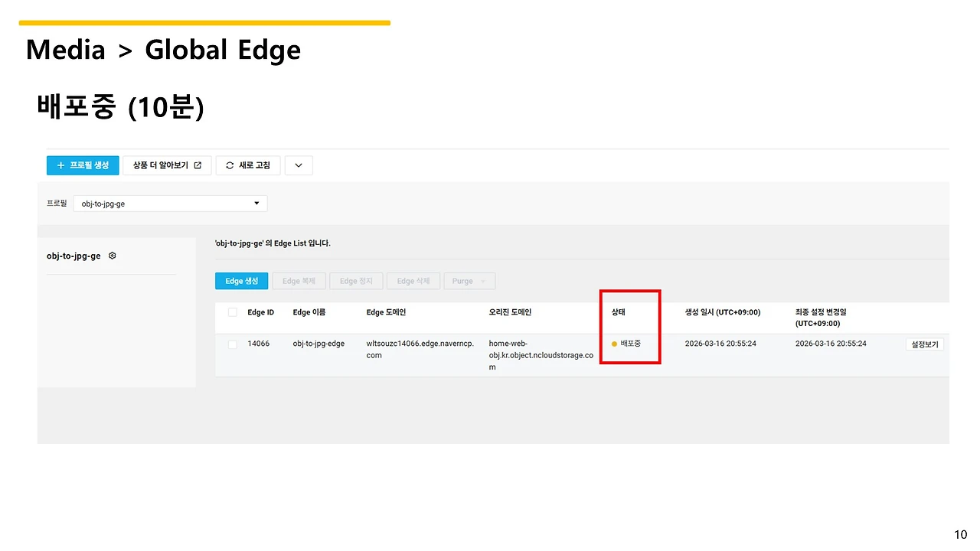Click 설정보기 button for obj-to-jpg-edge
Viewport: 980px width, 551px height.
point(924,344)
